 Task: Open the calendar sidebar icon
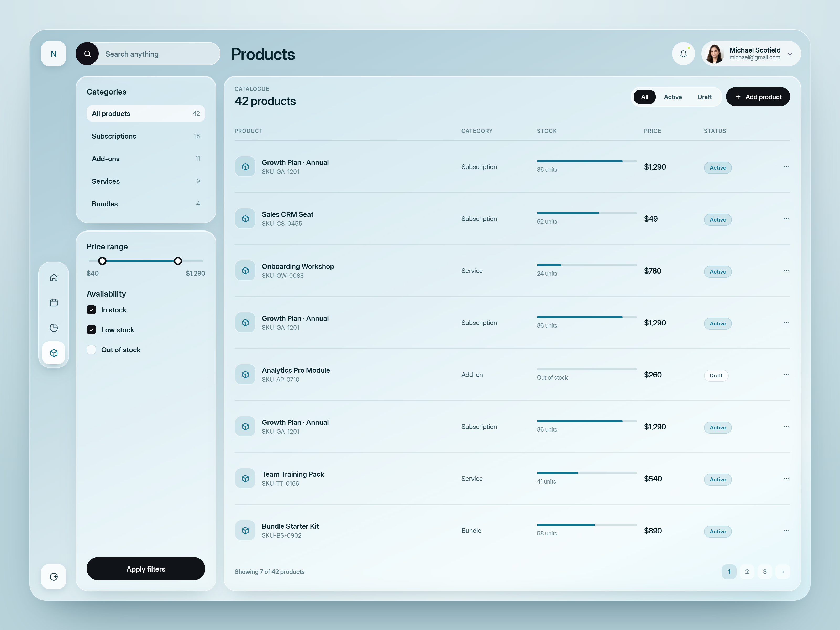pyautogui.click(x=54, y=303)
